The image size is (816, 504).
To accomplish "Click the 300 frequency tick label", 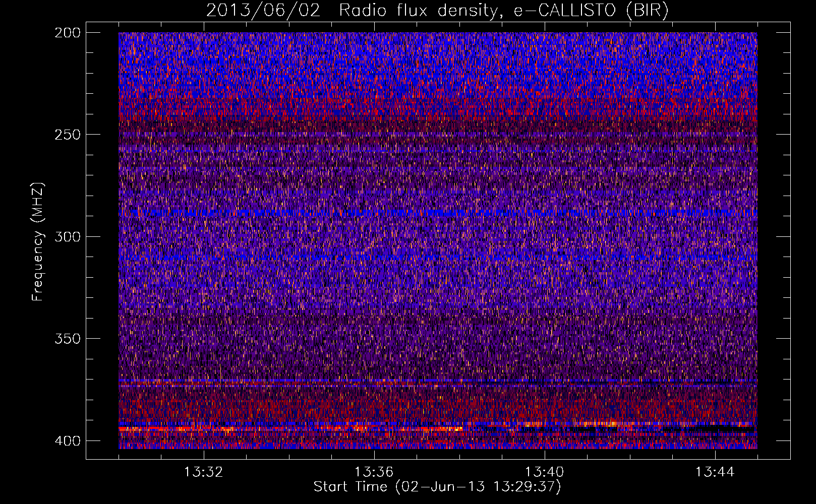I will pos(67,237).
